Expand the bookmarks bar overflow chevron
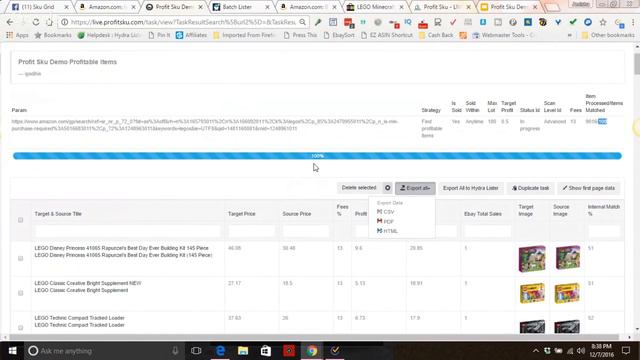 point(569,35)
